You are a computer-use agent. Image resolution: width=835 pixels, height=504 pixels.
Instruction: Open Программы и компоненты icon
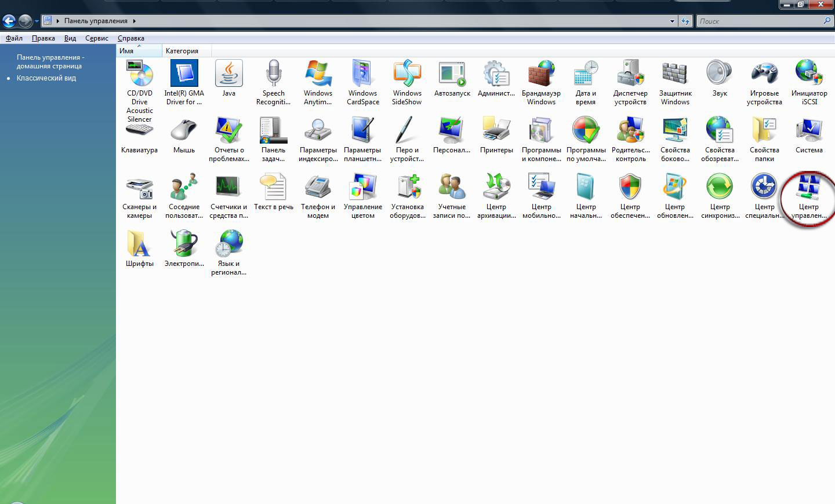[x=542, y=130]
